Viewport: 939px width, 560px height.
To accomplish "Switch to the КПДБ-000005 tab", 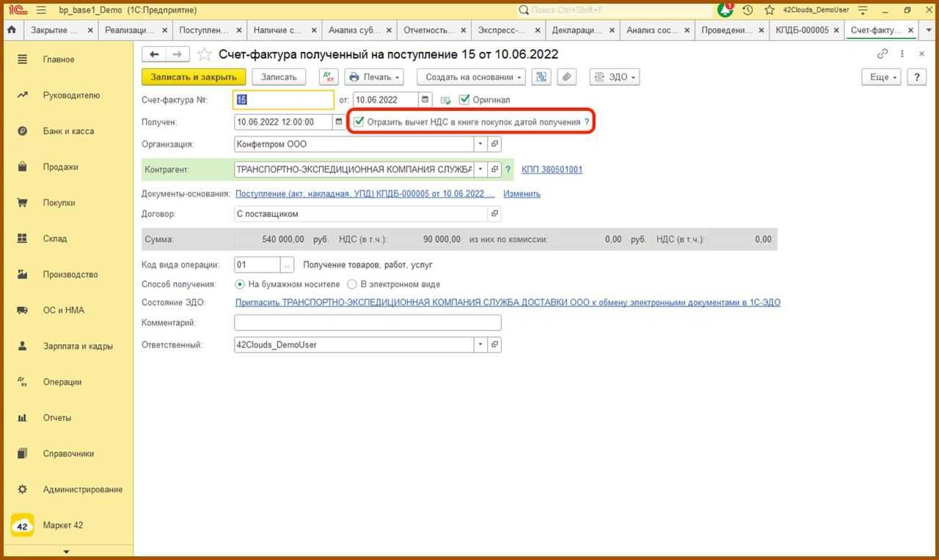I will coord(801,30).
